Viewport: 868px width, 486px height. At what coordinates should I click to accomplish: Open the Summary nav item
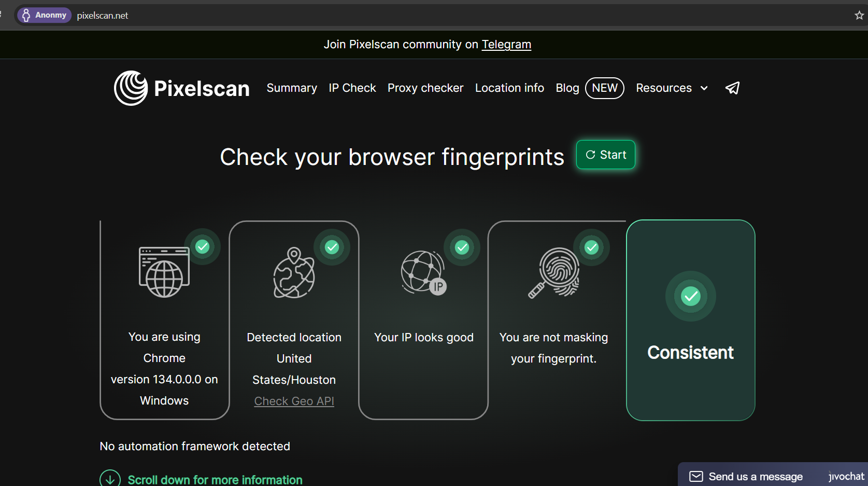[x=292, y=88]
